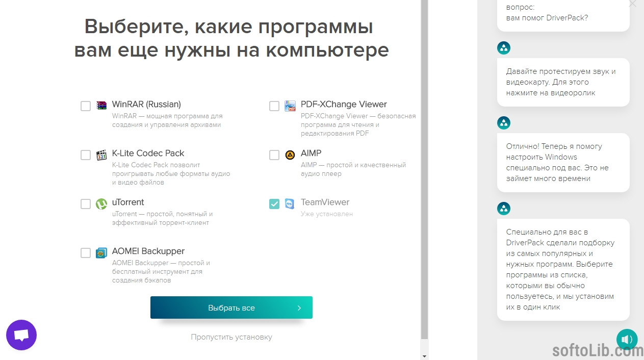This screenshot has height=360, width=644.
Task: Click the assistant avatar above the sound test message
Action: pos(504,48)
